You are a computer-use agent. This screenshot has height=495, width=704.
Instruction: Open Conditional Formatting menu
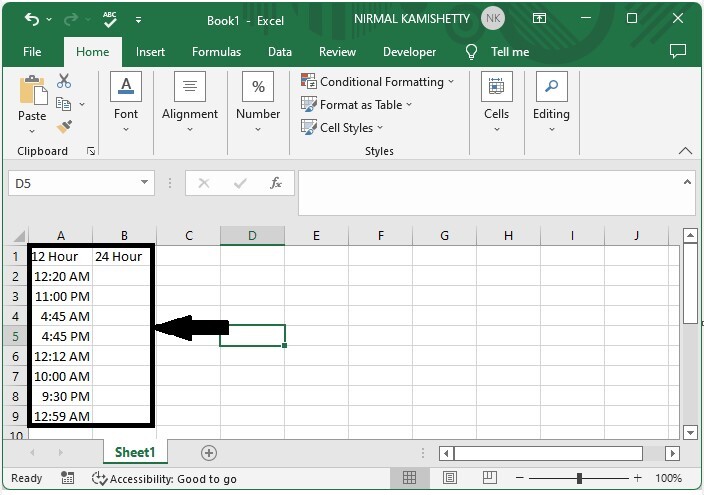(378, 82)
